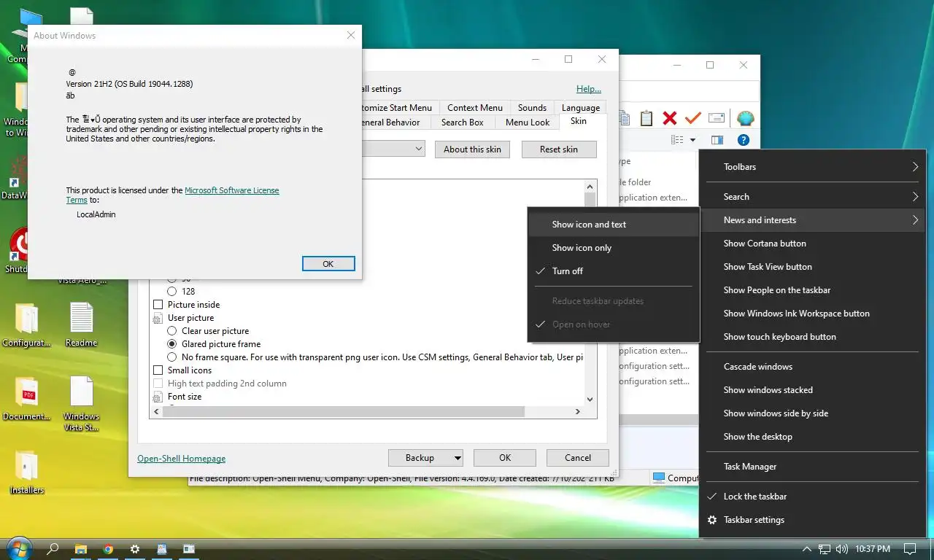This screenshot has height=560, width=934.
Task: Click the Paste clipboard icon in Explorer toolbar
Action: (x=646, y=118)
